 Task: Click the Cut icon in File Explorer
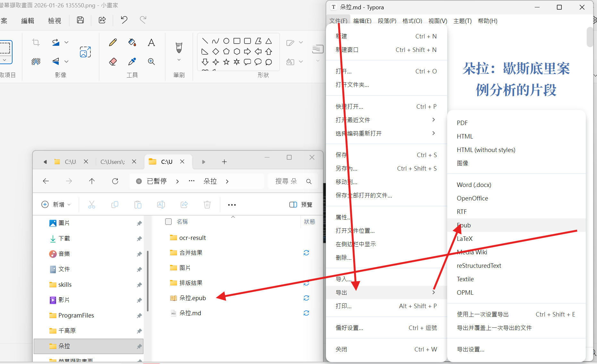click(x=92, y=205)
